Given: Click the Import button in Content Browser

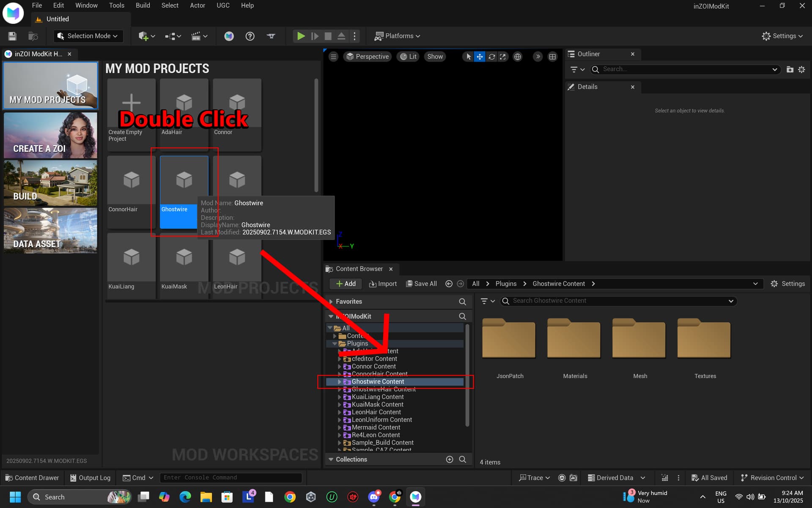Looking at the screenshot, I should (383, 284).
